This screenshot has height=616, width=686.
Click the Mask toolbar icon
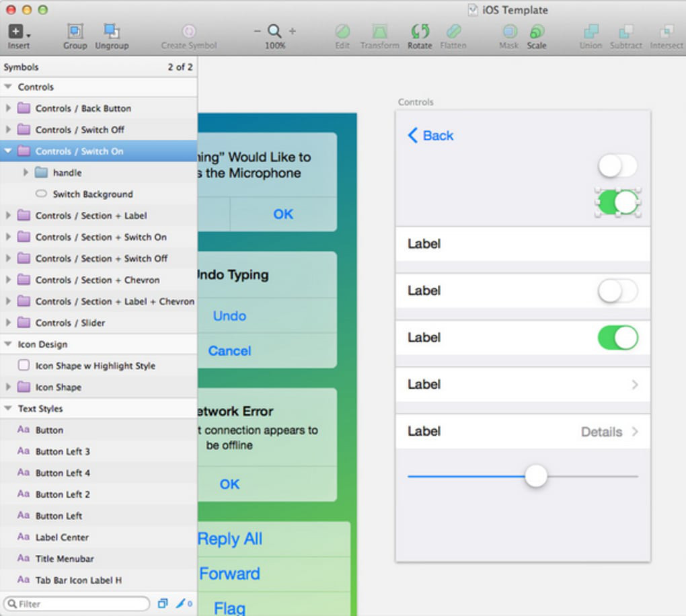click(509, 31)
